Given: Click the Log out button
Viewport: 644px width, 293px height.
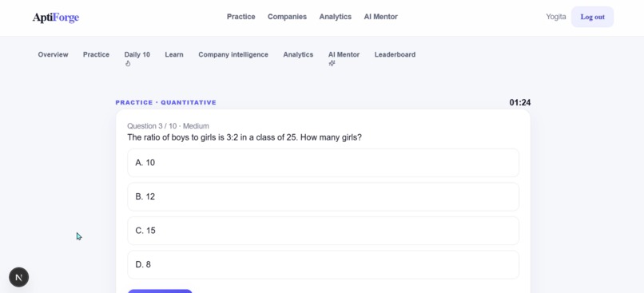Looking at the screenshot, I should pos(592,17).
